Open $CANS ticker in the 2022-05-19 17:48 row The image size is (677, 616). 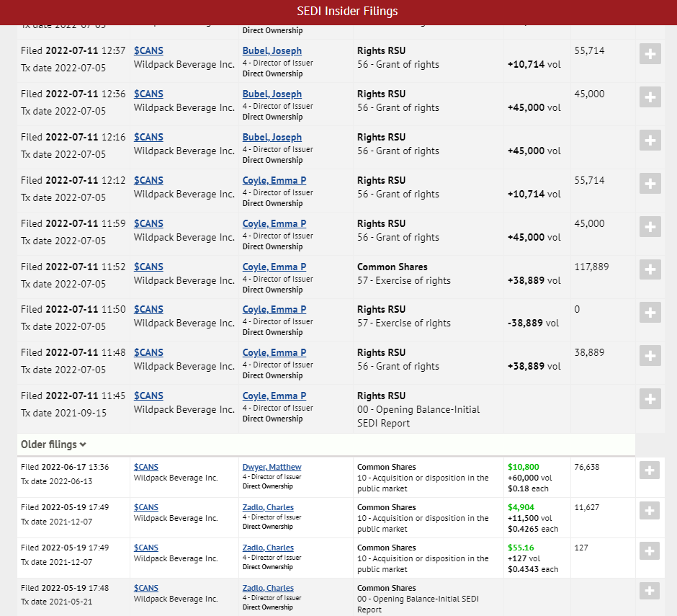[x=146, y=588]
